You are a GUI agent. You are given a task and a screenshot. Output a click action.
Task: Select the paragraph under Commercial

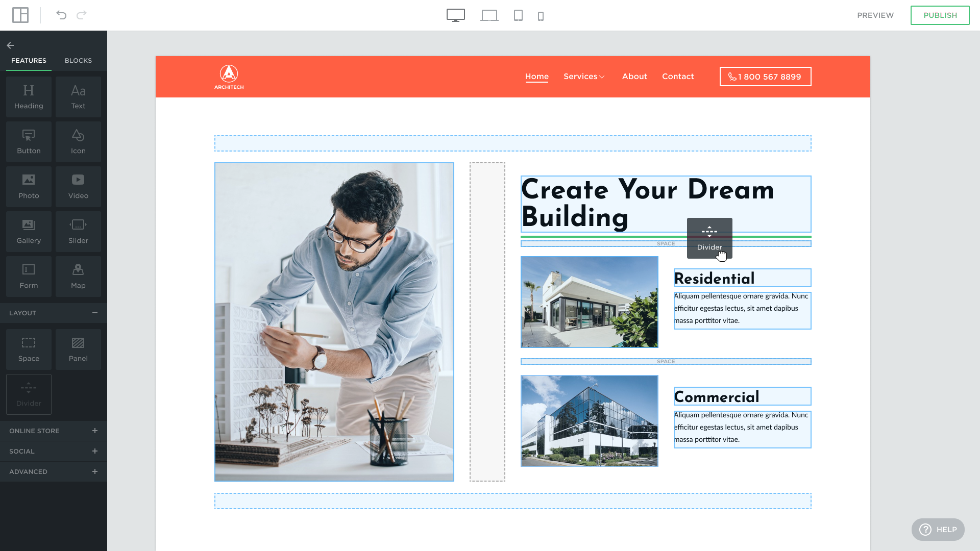tap(742, 429)
